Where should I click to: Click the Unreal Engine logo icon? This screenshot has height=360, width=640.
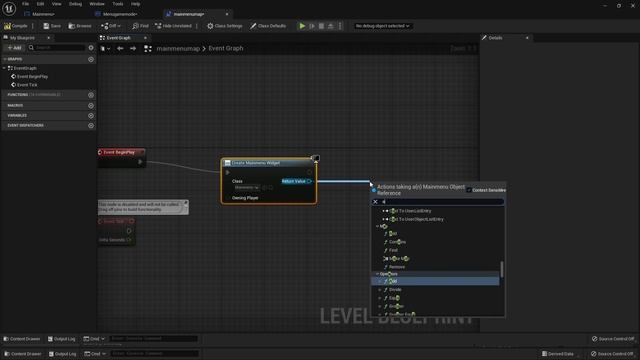pyautogui.click(x=9, y=8)
